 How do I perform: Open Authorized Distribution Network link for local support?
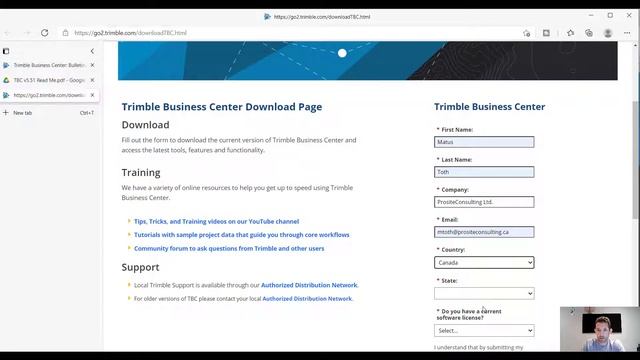click(309, 285)
